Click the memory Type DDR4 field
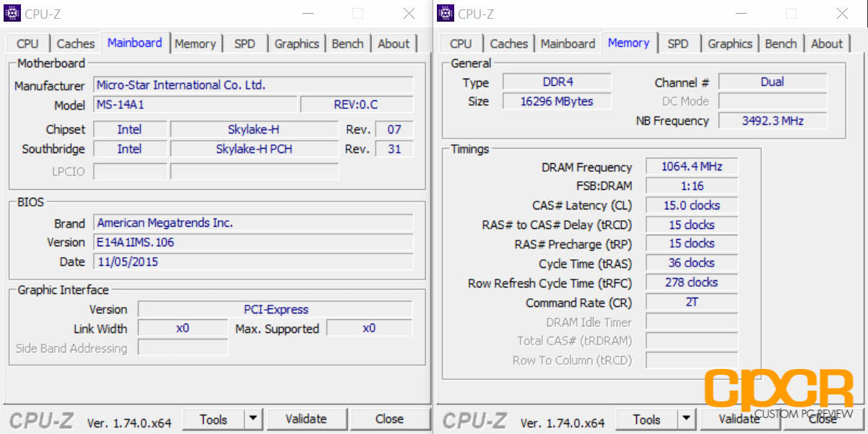868x434 pixels. 557,82
